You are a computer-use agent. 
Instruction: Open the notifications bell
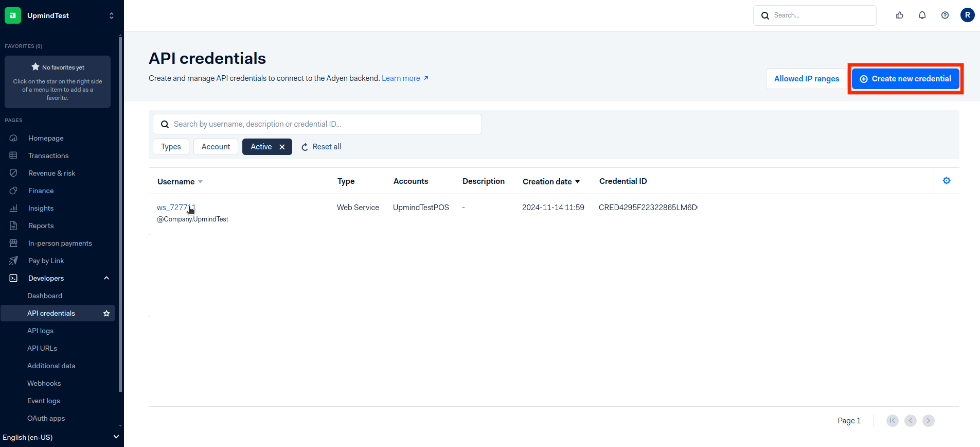(922, 15)
